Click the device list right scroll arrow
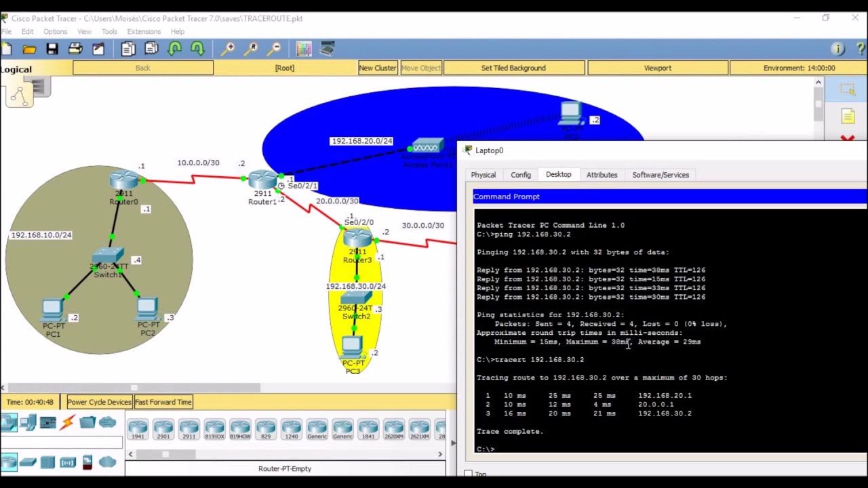Viewport: 868px width, 488px height. coord(441,454)
